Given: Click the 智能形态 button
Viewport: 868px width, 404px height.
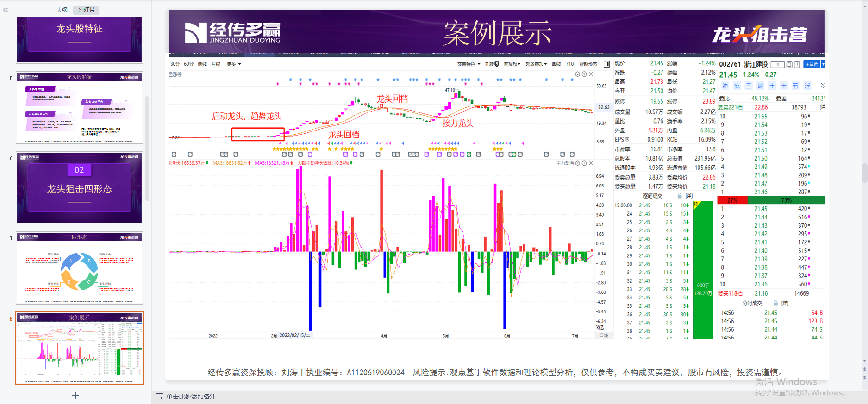Looking at the screenshot, I should click(x=588, y=64).
